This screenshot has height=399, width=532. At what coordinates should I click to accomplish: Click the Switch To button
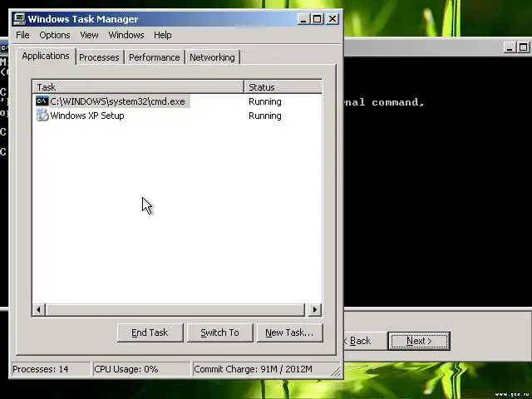click(x=219, y=332)
